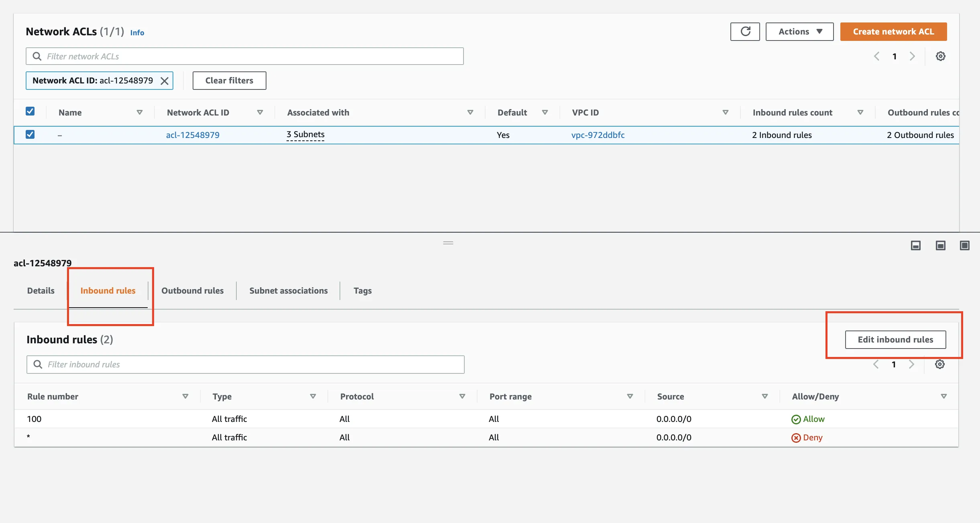This screenshot has width=980, height=523.
Task: Set split panel to half height
Action: tap(940, 245)
